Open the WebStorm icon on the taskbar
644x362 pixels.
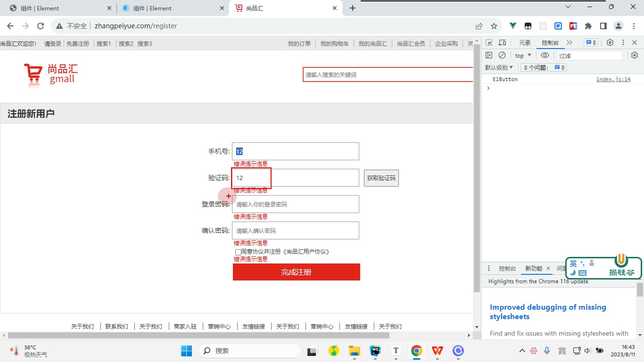tap(375, 351)
